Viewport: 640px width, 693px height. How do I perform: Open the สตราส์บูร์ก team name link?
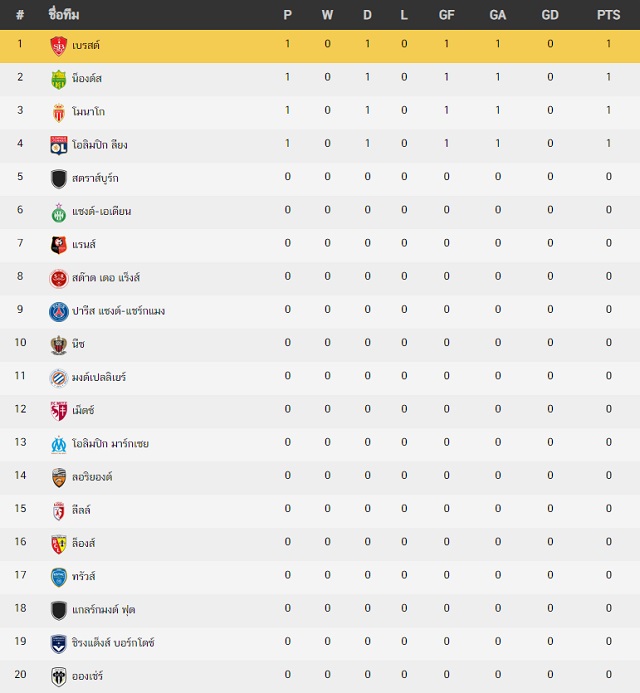click(x=95, y=178)
